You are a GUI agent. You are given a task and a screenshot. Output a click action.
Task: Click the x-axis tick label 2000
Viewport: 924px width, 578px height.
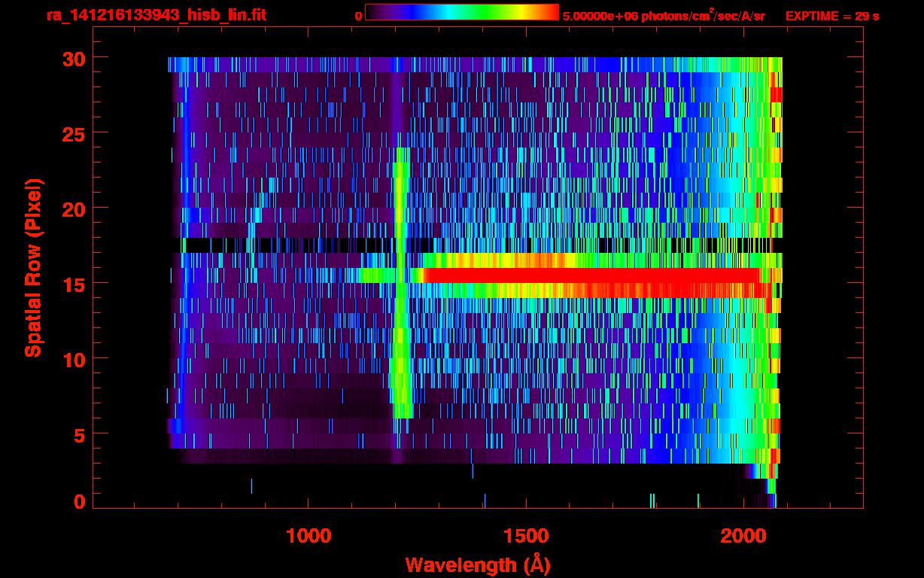click(743, 536)
